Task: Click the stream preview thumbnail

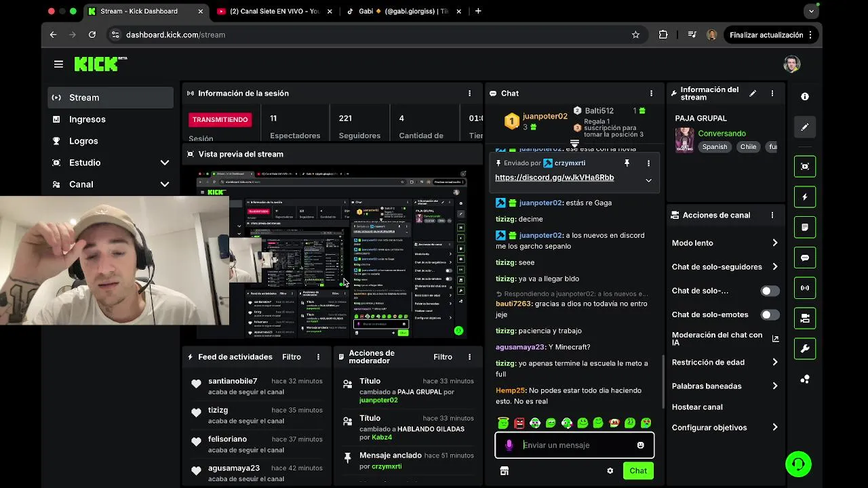Action: [332, 255]
